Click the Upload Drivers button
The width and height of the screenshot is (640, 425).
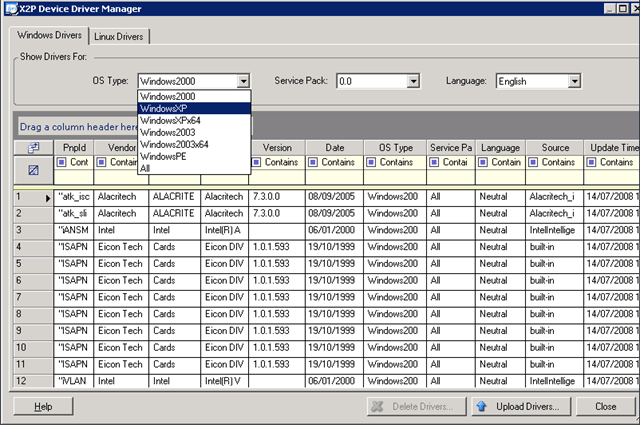click(517, 407)
